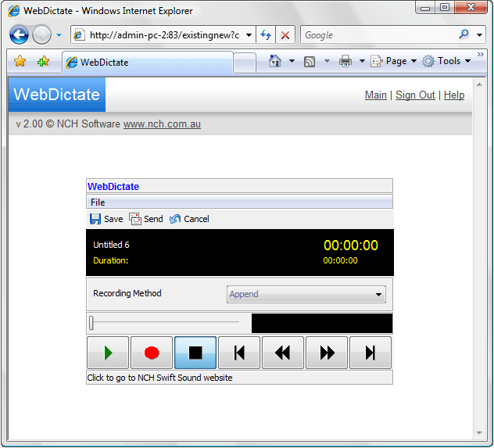Click the Untitled 6 dictation name
The height and width of the screenshot is (448, 494).
[x=111, y=245]
